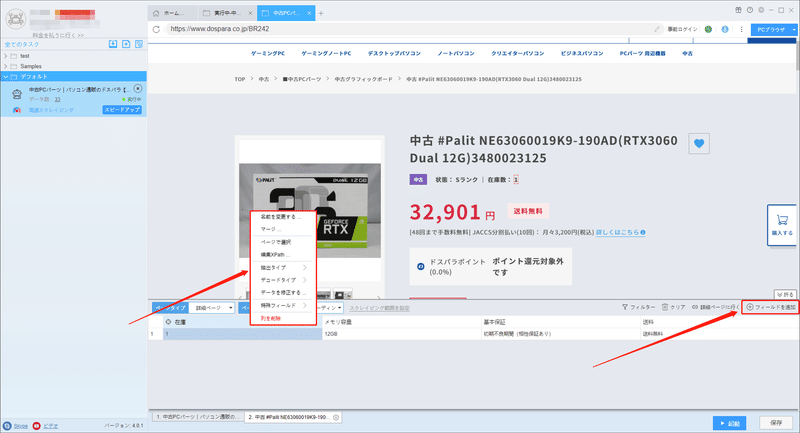Viewport: 800px width, 433px height.
Task: Click the 事前ログイン button
Action: (x=682, y=29)
